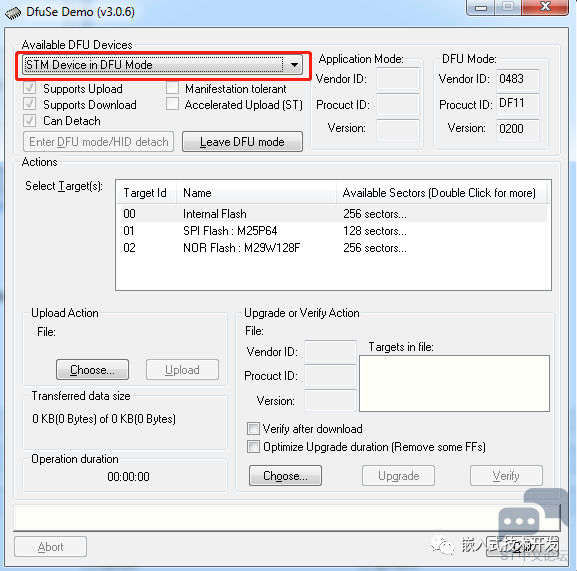Click the Available Sectors column header
The height and width of the screenshot is (571, 577).
[441, 192]
